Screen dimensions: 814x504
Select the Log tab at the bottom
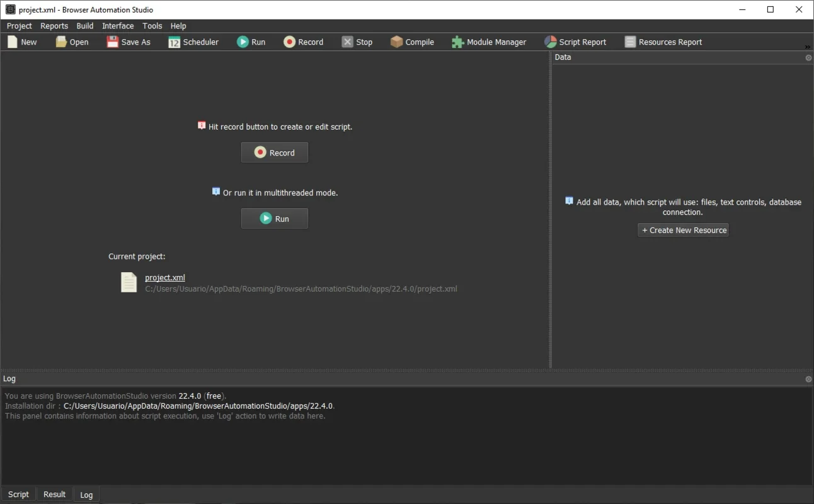pos(86,495)
